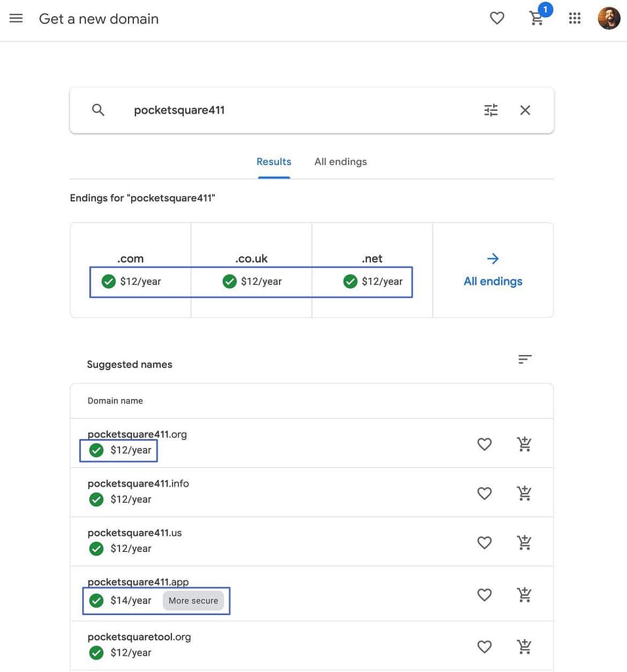Viewport: 627px width, 672px height.
Task: Click the heart icon in the top bar
Action: [496, 18]
